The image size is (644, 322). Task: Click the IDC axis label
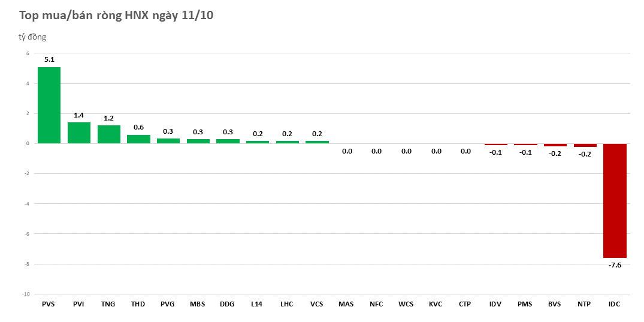[614, 304]
